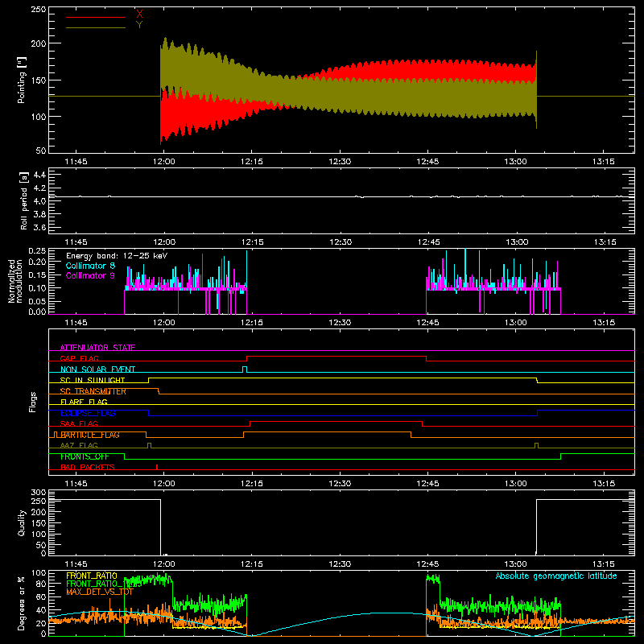
Task: Click the BAD_PACKETS flag label
Action: 88,467
